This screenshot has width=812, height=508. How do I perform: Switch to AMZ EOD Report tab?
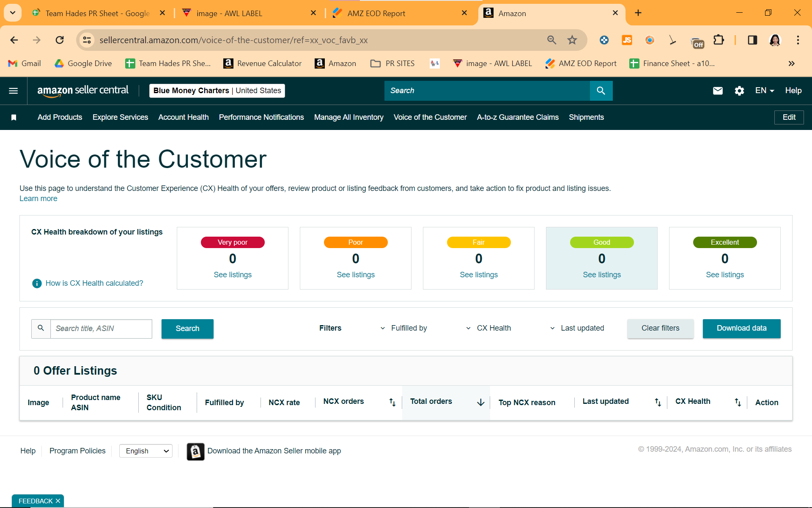400,14
